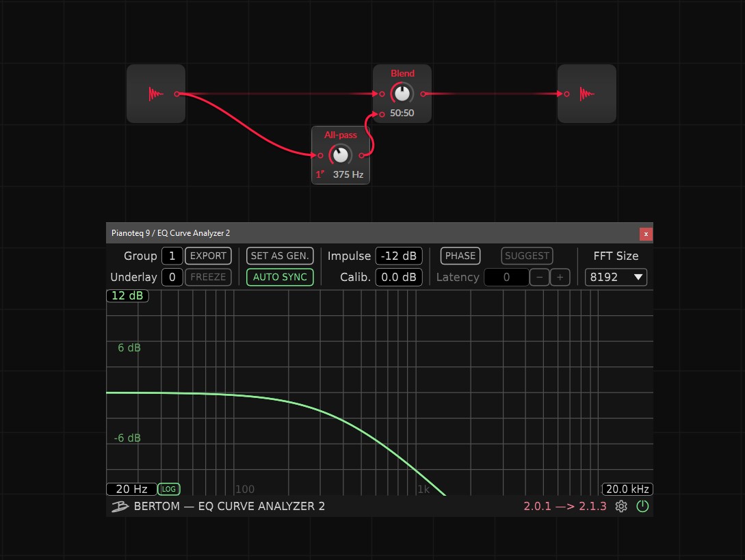This screenshot has width=745, height=560.
Task: Click the SUGGEST button
Action: (x=527, y=256)
